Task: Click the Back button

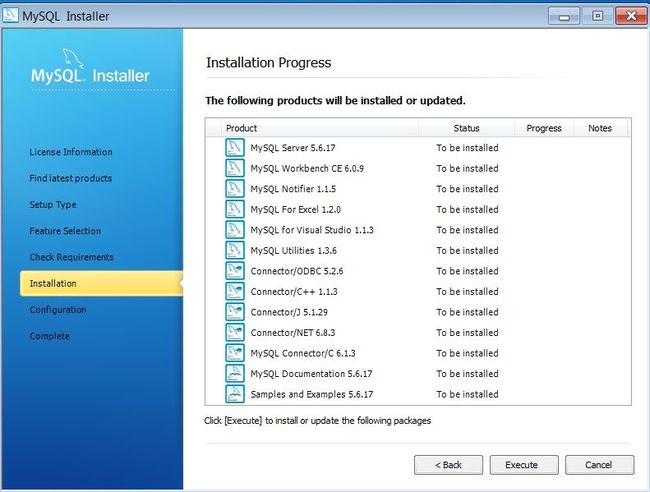Action: point(449,465)
